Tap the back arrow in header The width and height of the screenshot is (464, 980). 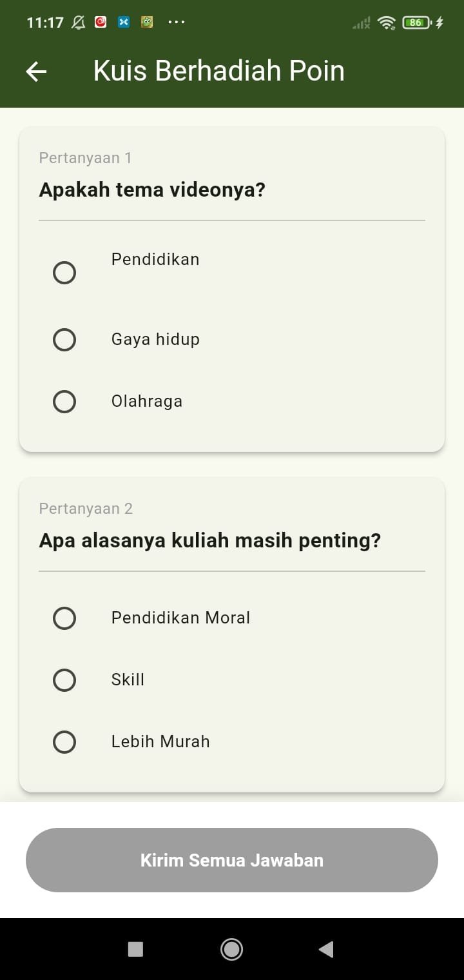[36, 72]
